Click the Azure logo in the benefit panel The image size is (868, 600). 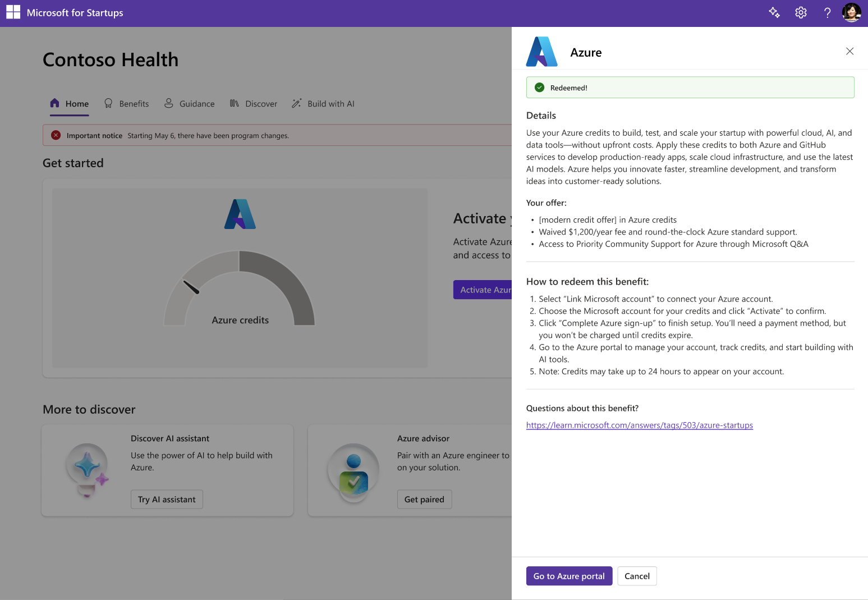(541, 52)
